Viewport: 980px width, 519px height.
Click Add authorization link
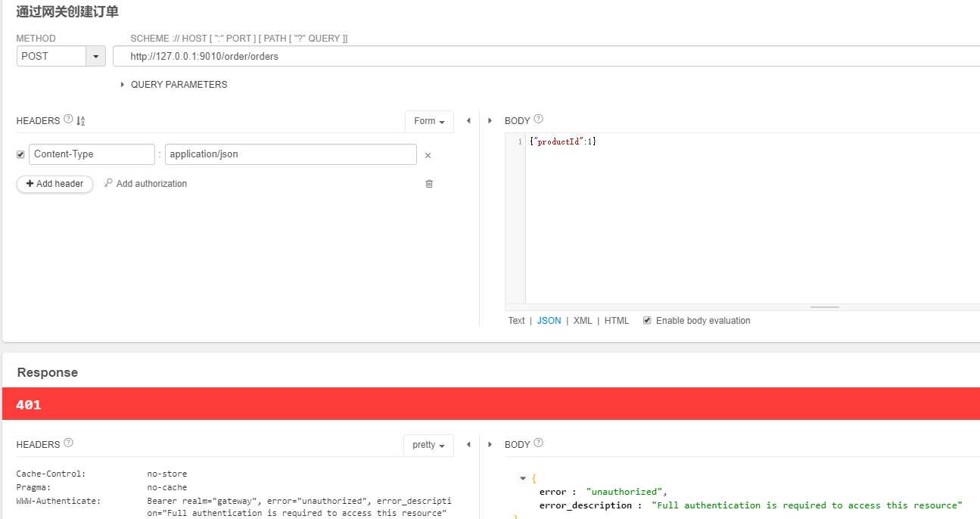pyautogui.click(x=145, y=184)
